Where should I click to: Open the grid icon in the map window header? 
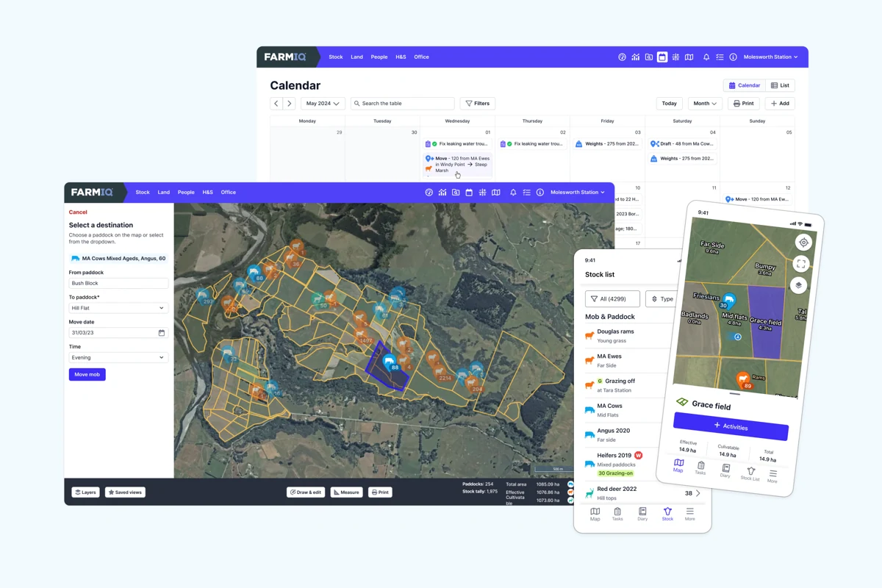[482, 193]
